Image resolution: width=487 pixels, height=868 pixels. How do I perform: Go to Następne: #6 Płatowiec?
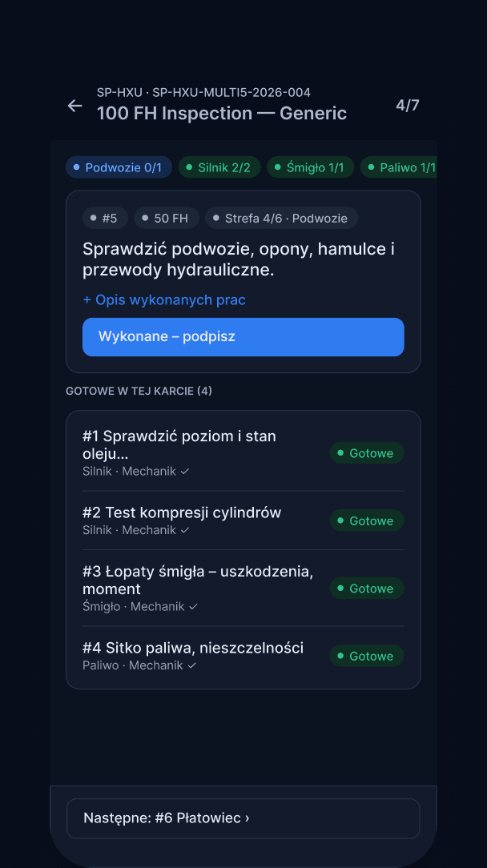point(243,818)
